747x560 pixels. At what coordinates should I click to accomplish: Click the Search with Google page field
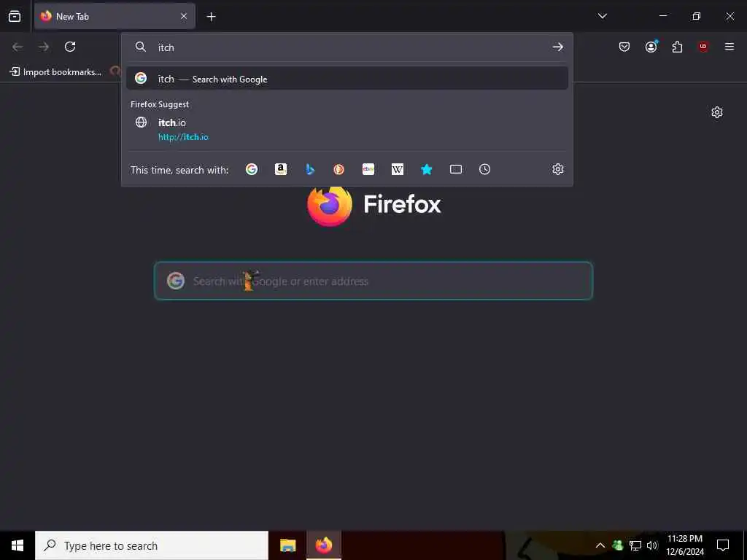click(x=373, y=281)
